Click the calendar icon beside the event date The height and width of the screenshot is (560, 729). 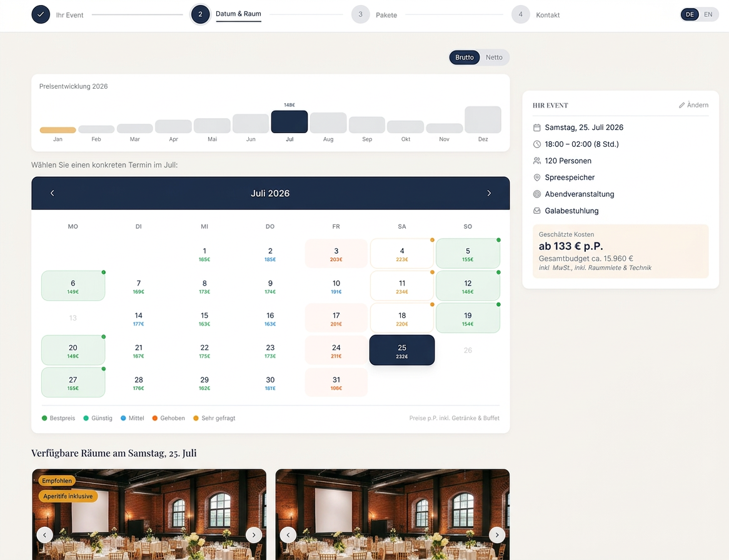pos(536,127)
